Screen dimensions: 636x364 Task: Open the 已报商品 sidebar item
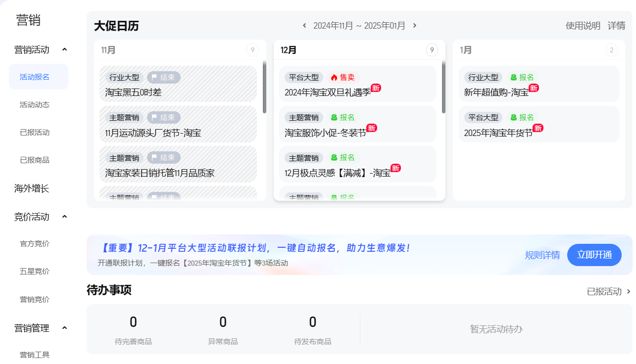(35, 160)
